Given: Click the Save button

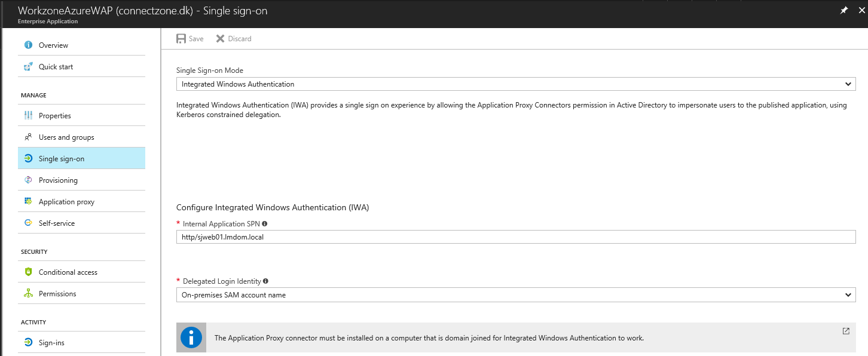Looking at the screenshot, I should [190, 38].
